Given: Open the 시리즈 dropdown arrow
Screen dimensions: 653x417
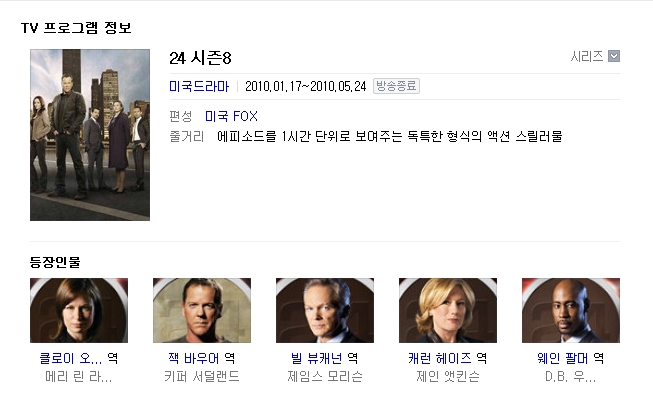Looking at the screenshot, I should [614, 56].
